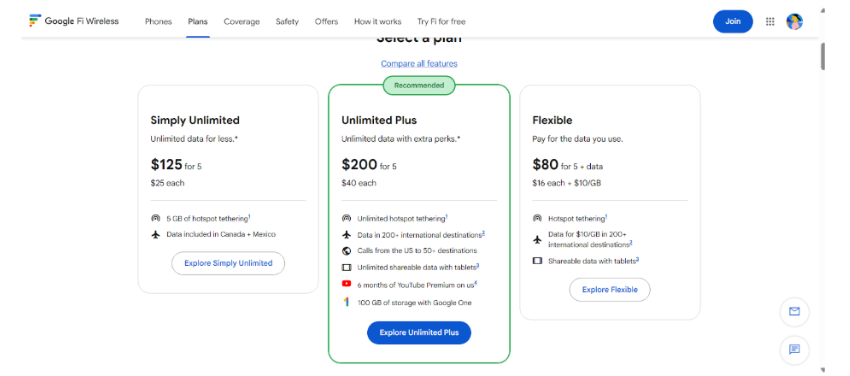Screen dimensions: 850x376
Task: Click the Simply Unlimited plan title
Action: click(x=195, y=120)
